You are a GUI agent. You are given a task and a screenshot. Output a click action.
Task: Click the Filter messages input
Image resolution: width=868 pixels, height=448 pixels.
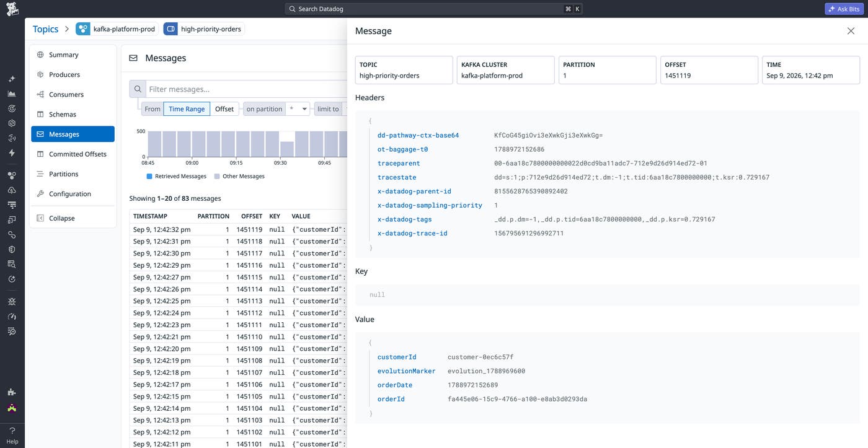247,89
